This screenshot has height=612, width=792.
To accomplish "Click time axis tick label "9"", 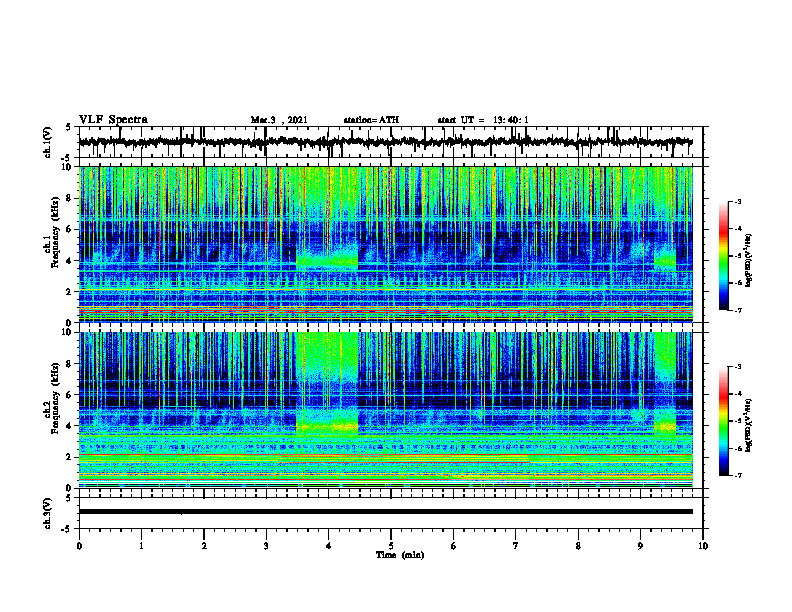I will point(640,546).
